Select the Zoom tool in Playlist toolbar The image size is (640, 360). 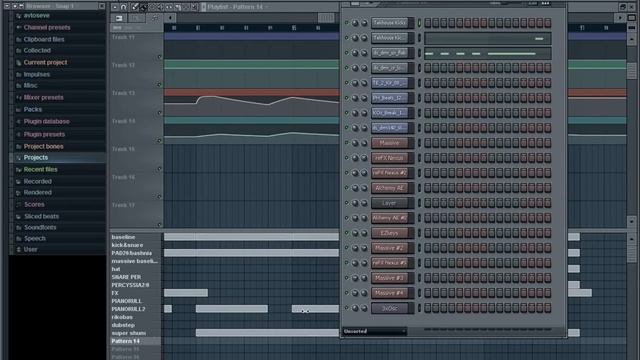point(195,7)
